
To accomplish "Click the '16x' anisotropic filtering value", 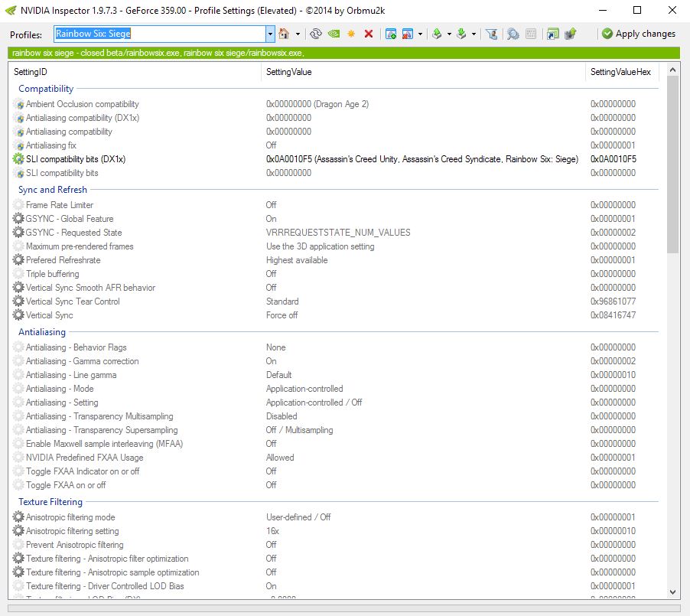I will tap(272, 530).
